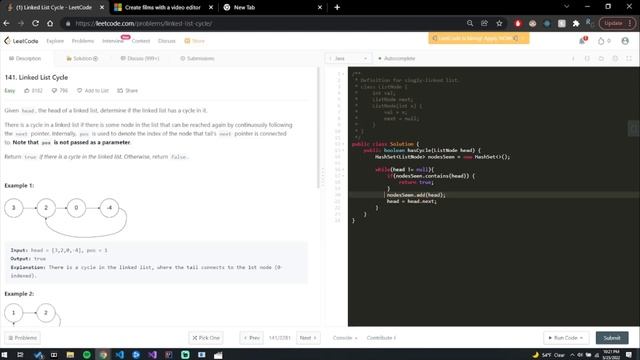Switch to the New Tab browser tab
This screenshot has width=640, height=360.
coord(273,7)
